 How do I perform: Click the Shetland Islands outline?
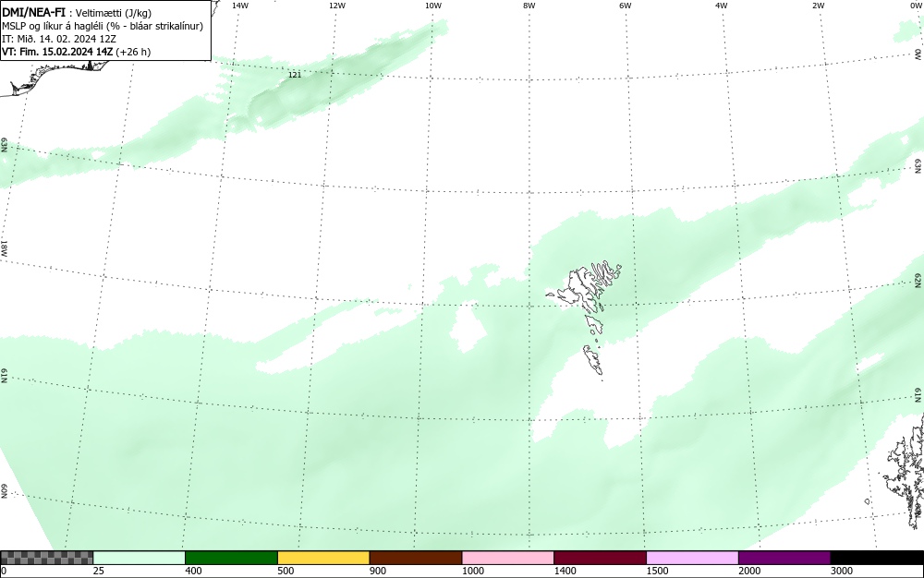(x=905, y=471)
